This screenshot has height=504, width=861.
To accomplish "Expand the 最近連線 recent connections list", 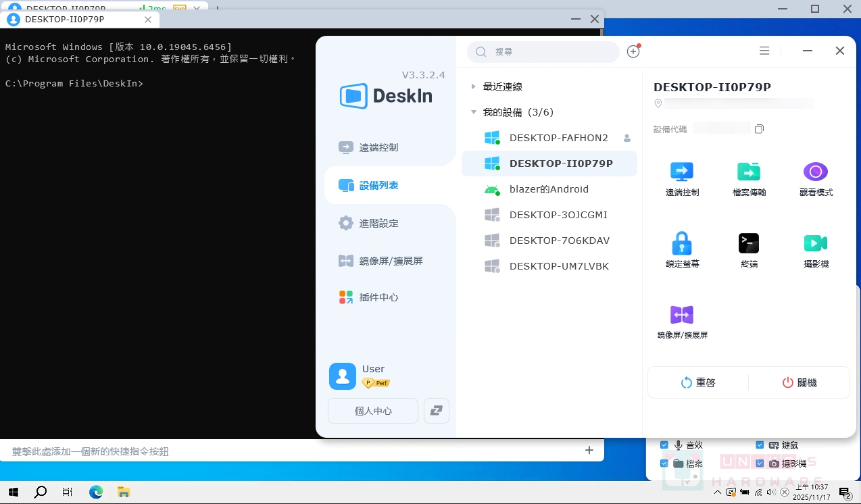I will pos(472,86).
